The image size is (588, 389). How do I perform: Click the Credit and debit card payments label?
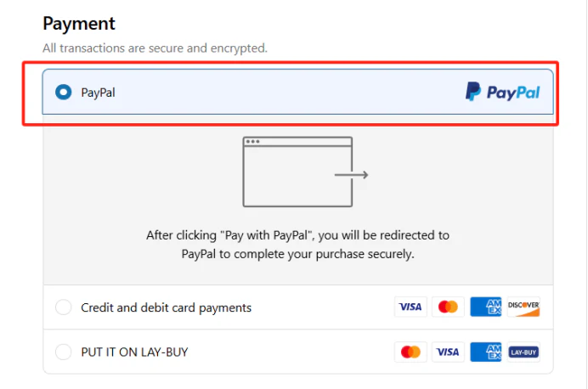tap(166, 307)
